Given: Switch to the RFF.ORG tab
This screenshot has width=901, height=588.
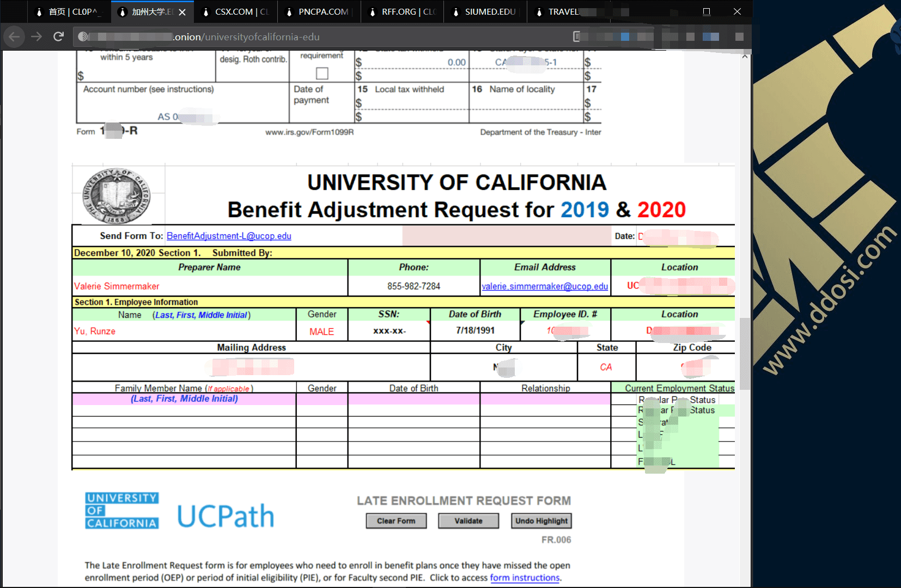Looking at the screenshot, I should (x=402, y=12).
